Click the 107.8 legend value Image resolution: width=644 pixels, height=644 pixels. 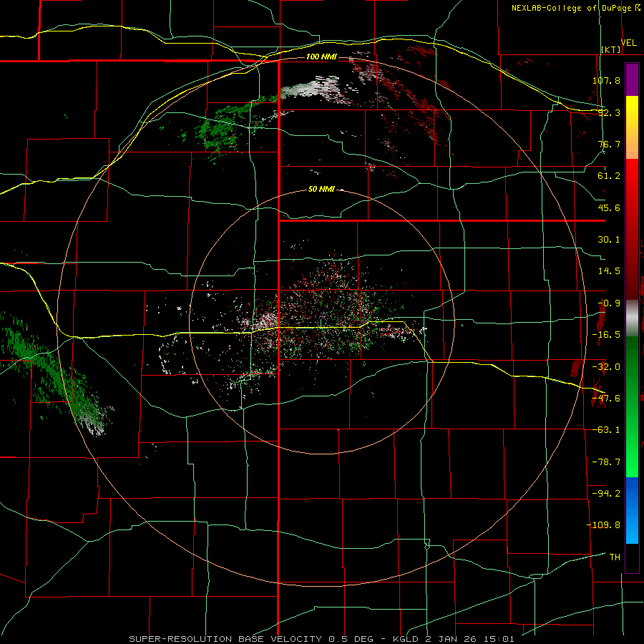(606, 80)
